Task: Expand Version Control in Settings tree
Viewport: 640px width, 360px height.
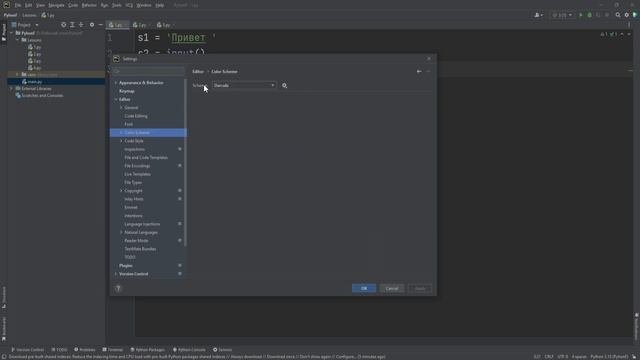Action: 116,274
